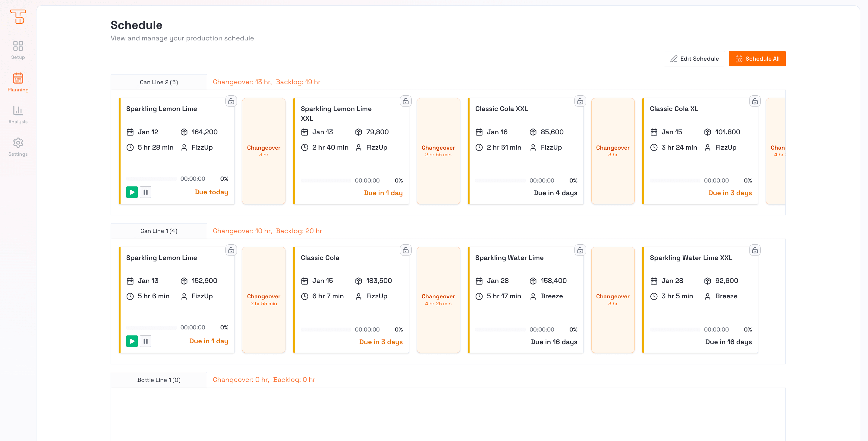This screenshot has height=441, width=868.
Task: Click the Edit Schedule button
Action: [694, 58]
